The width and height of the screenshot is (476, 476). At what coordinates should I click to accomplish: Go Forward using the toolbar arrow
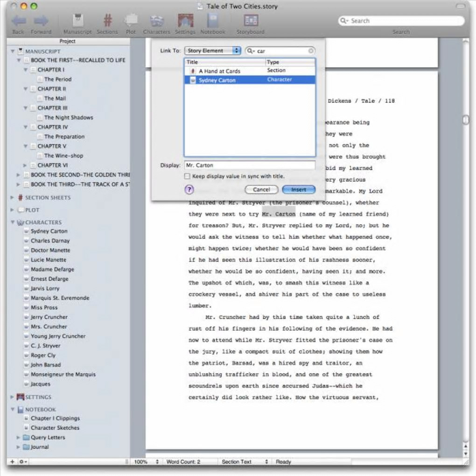coord(41,21)
